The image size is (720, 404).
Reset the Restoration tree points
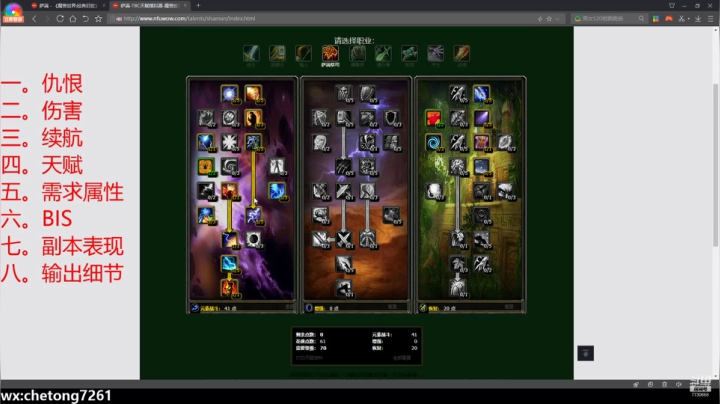coord(508,307)
